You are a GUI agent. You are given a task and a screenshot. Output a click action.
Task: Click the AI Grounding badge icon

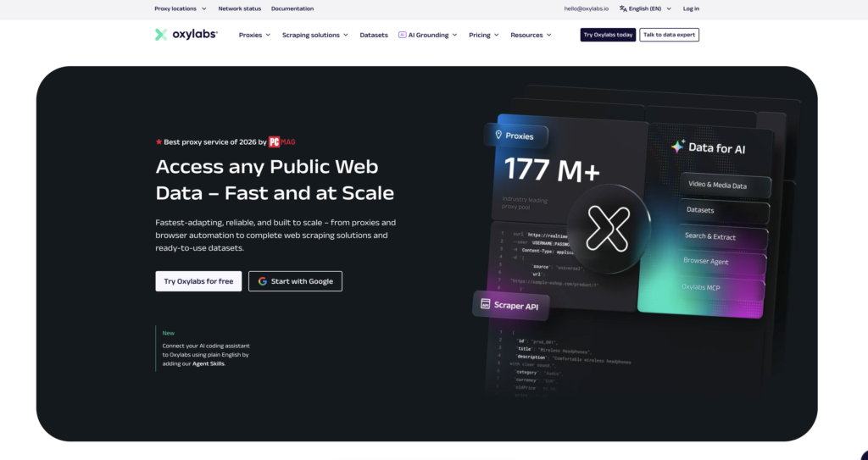click(x=403, y=35)
